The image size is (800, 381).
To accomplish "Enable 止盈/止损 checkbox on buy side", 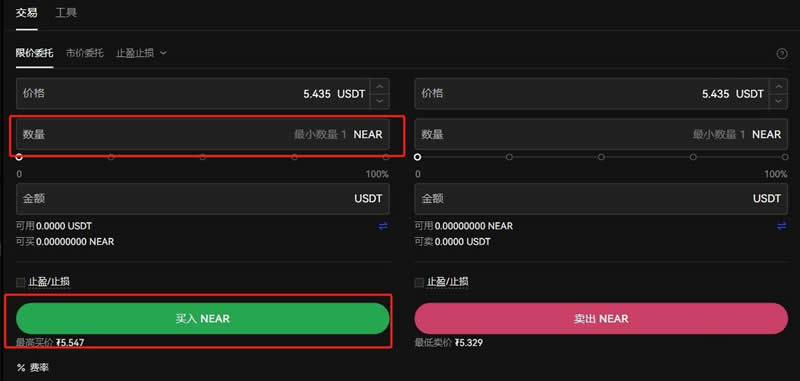I will [x=20, y=282].
